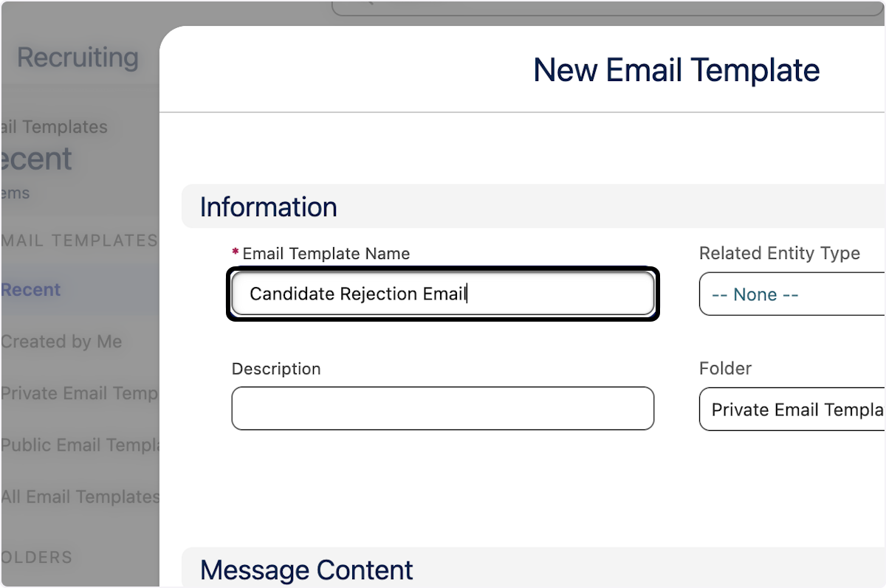
Task: Click the Message Content section header
Action: point(306,570)
